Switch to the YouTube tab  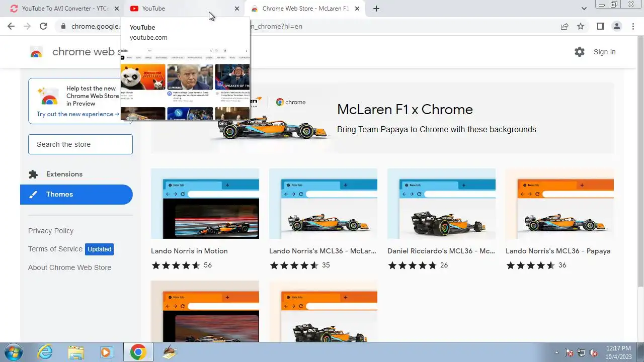coord(184,9)
